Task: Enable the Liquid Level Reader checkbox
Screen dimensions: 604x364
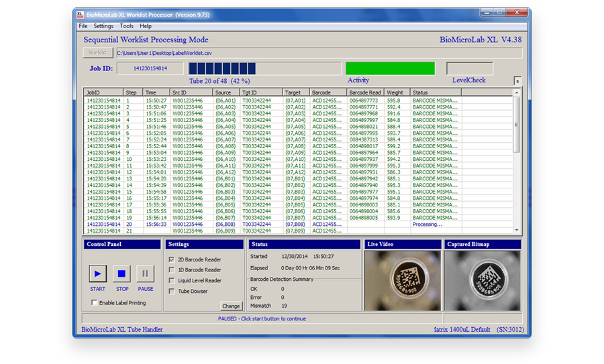Action: (x=172, y=280)
